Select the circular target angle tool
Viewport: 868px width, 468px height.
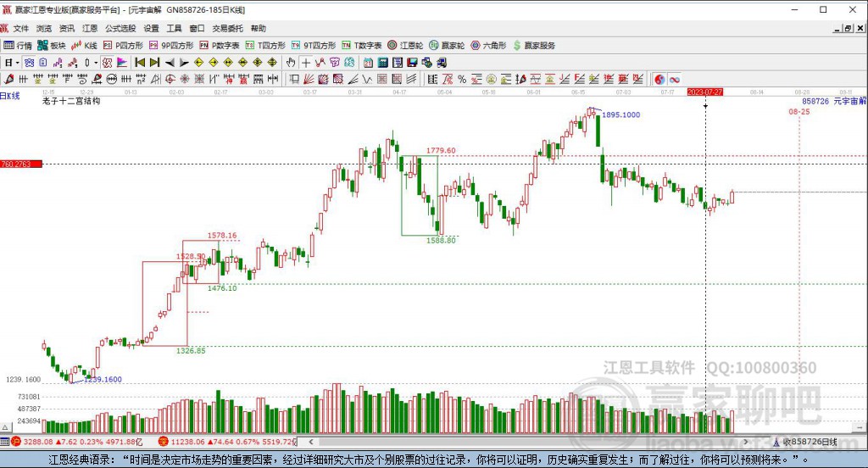(170, 79)
